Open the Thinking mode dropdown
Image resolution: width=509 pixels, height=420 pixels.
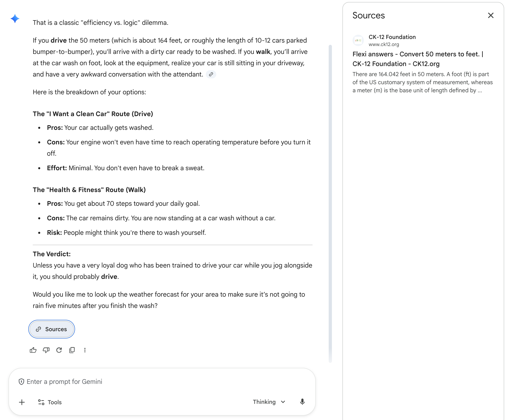tap(269, 402)
